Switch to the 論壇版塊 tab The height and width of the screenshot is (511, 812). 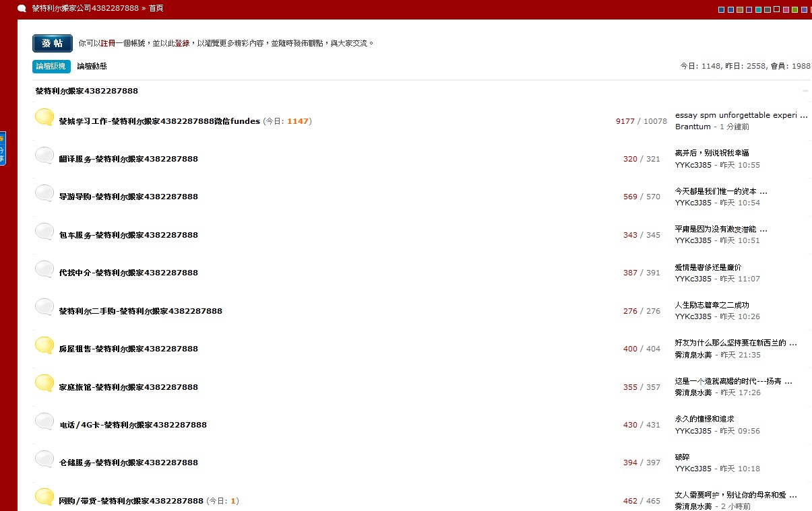51,66
